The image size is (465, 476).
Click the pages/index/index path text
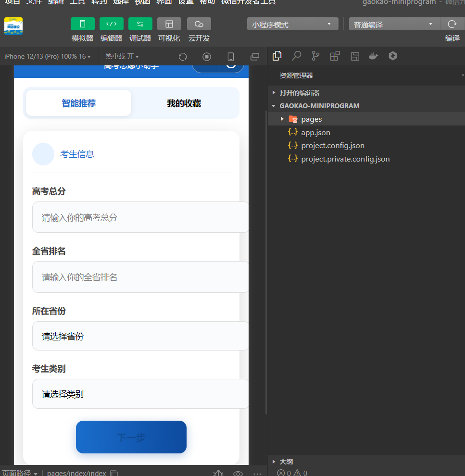76,473
